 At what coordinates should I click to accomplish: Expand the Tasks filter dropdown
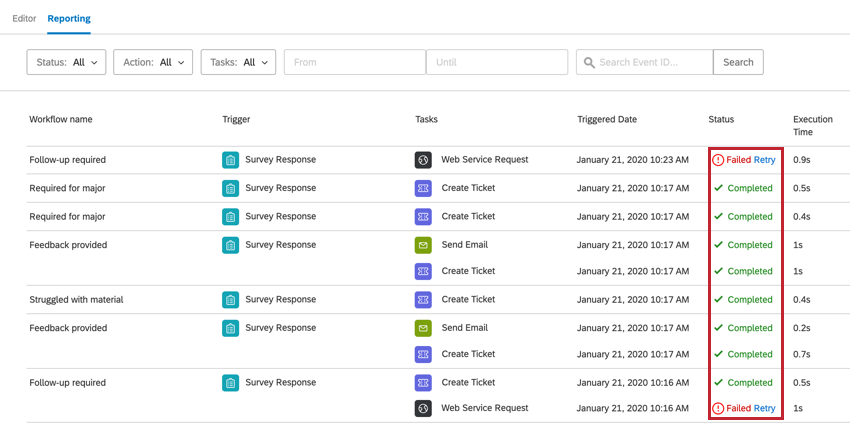point(238,62)
